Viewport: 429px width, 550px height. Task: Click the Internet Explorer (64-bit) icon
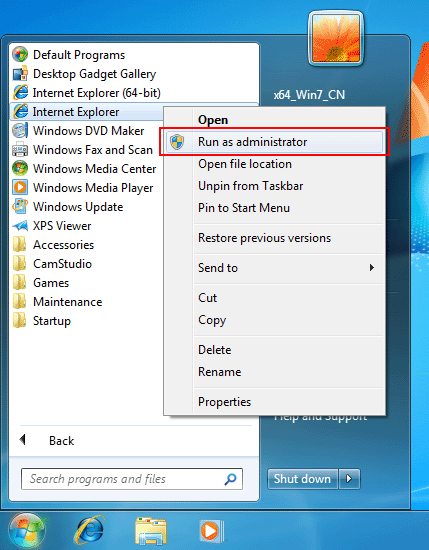pos(20,93)
